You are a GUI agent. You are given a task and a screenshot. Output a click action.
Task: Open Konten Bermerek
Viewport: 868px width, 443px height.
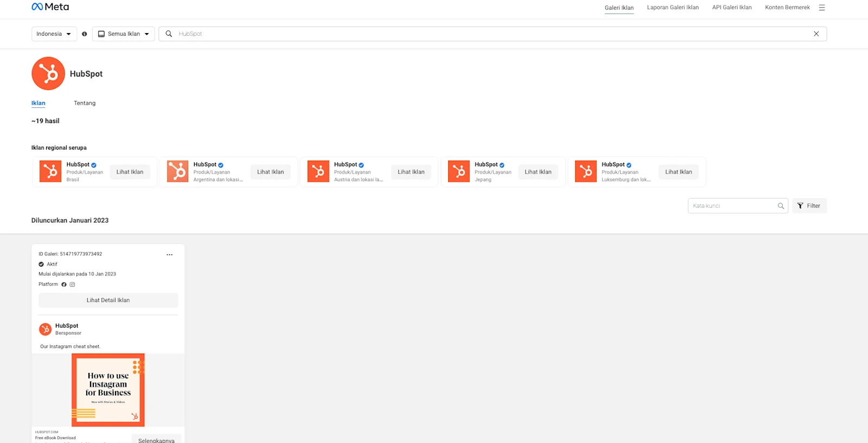click(x=787, y=8)
